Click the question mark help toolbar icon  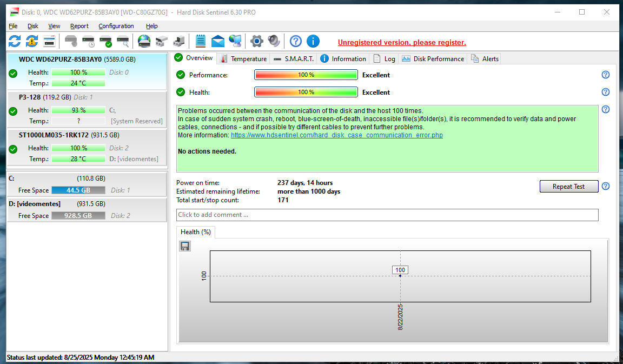click(x=296, y=41)
